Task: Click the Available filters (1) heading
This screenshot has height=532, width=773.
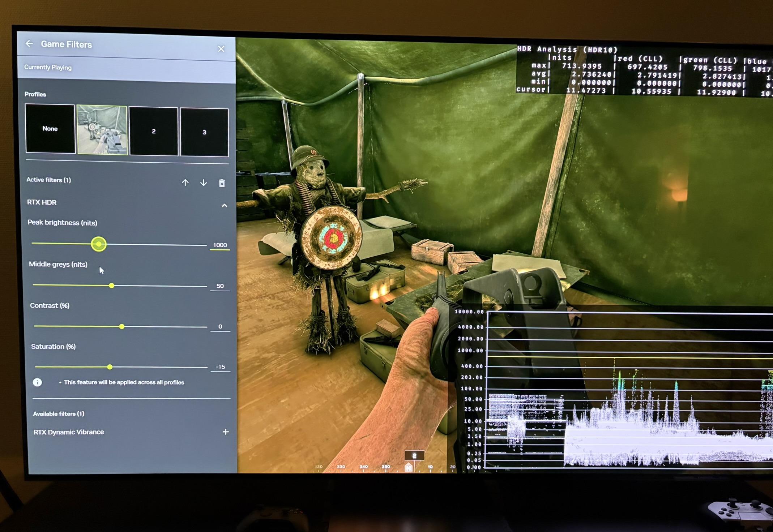Action: click(x=59, y=414)
